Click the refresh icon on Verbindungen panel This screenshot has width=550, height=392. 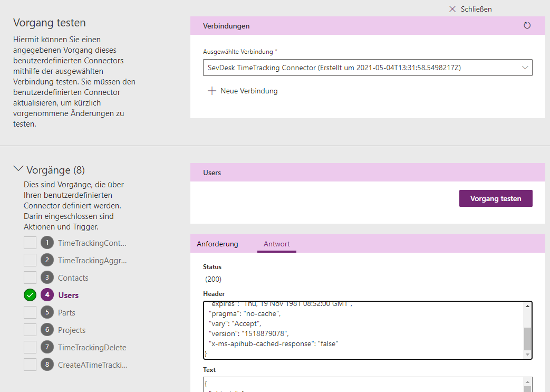click(527, 25)
